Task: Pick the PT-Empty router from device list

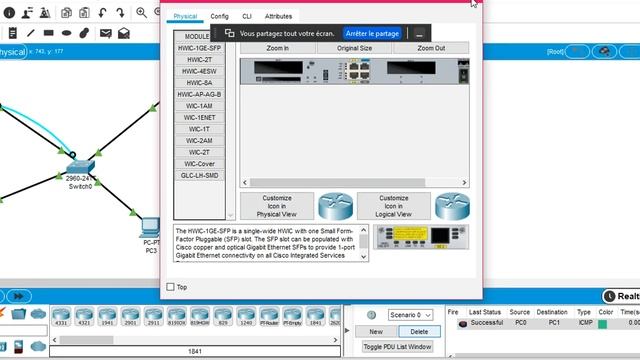Action: tap(293, 316)
